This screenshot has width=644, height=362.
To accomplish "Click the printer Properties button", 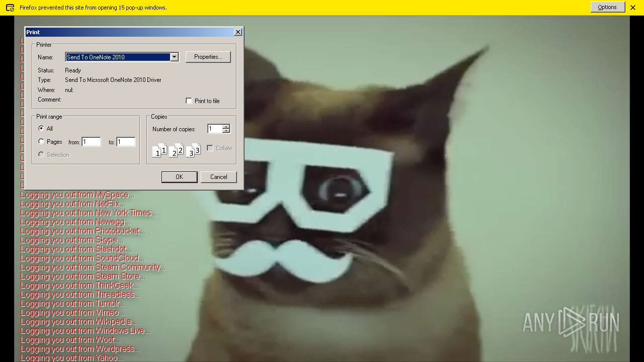I will tap(208, 57).
